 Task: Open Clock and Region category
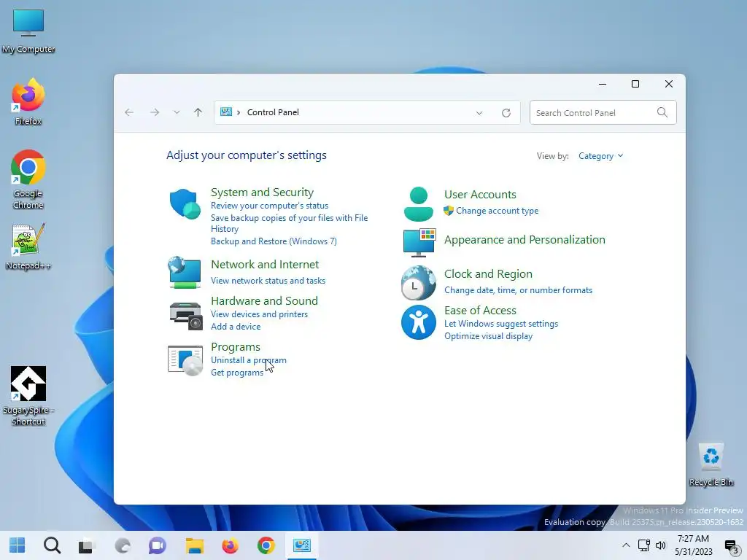pyautogui.click(x=488, y=274)
